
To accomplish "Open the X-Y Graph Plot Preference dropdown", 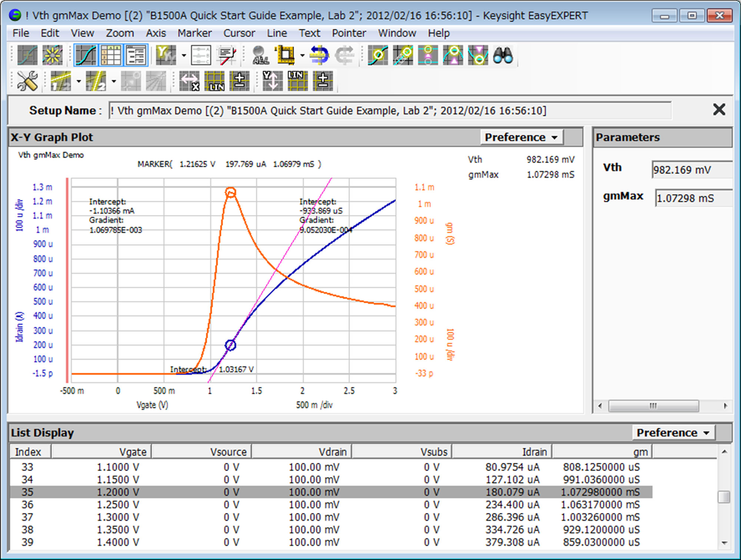I will click(x=521, y=137).
